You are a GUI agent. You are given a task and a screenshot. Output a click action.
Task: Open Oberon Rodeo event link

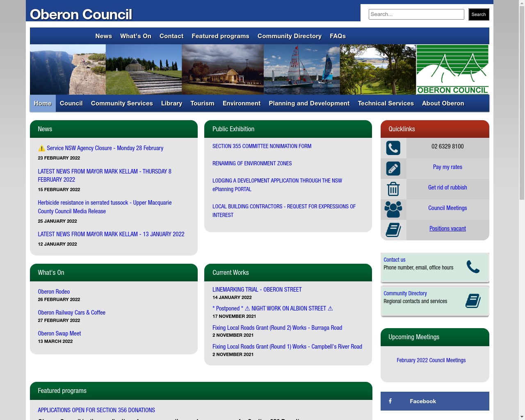[54, 292]
